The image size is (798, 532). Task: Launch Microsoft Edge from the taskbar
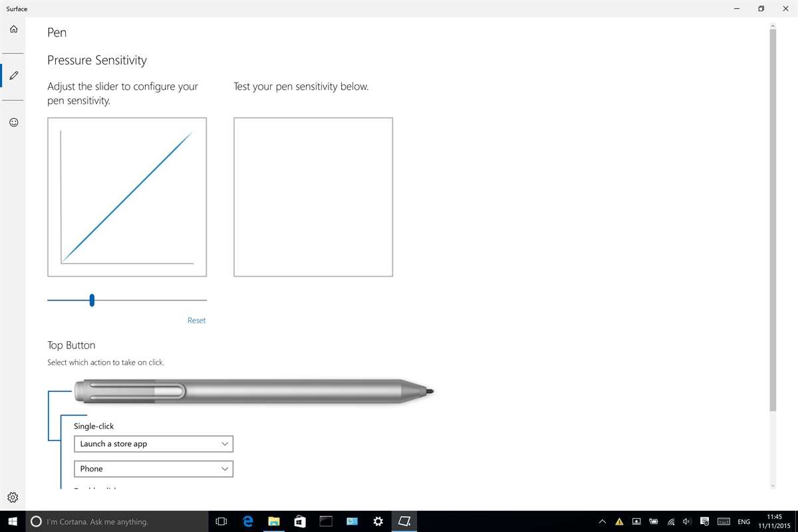247,521
